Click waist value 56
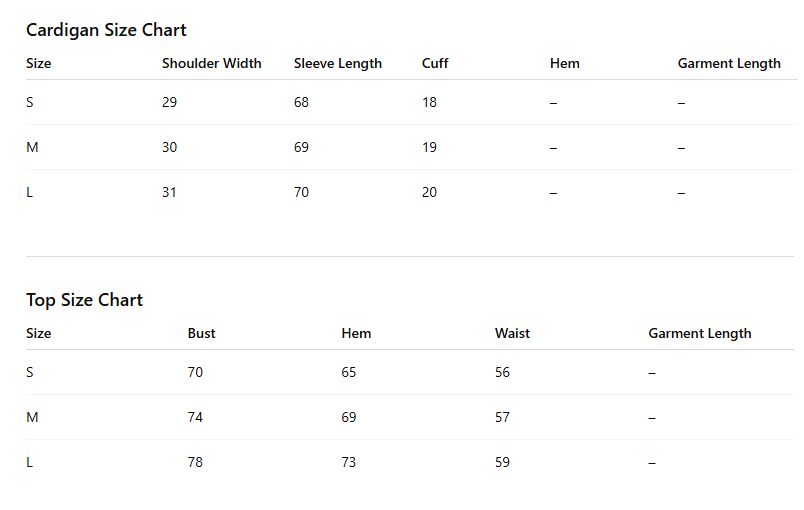This screenshot has width=804, height=510. (502, 372)
